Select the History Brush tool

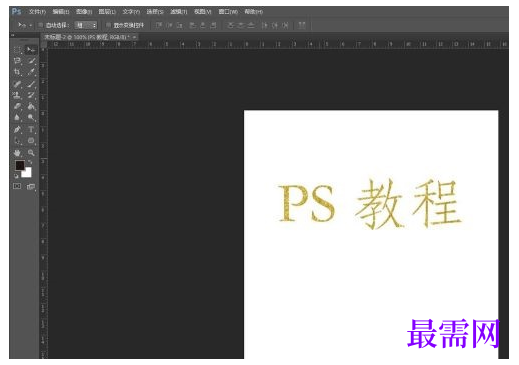click(31, 95)
